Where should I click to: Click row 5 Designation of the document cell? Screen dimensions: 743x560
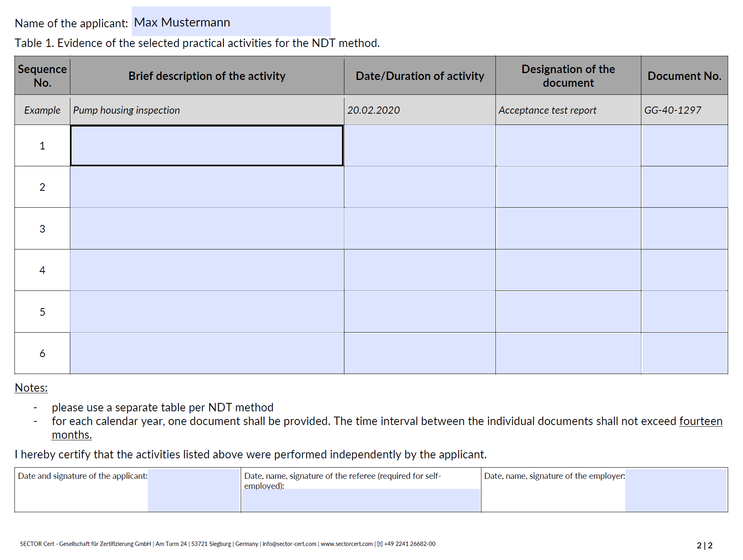568,312
